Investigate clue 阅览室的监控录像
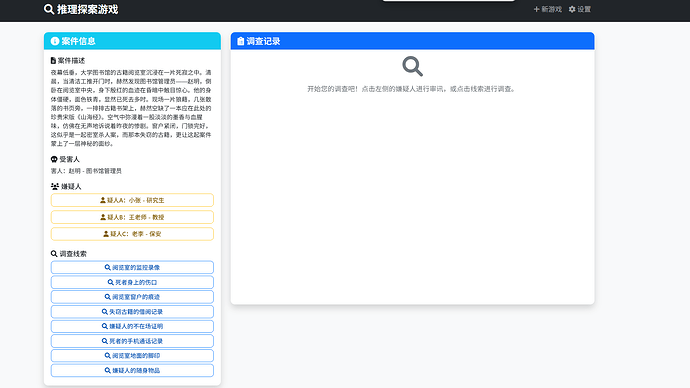This screenshot has width=690, height=388. (x=132, y=267)
